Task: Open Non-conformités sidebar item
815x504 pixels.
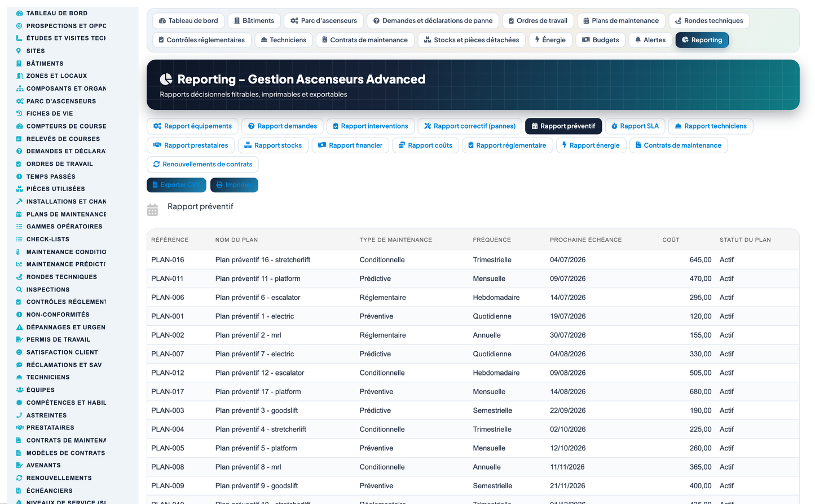Action: point(58,315)
